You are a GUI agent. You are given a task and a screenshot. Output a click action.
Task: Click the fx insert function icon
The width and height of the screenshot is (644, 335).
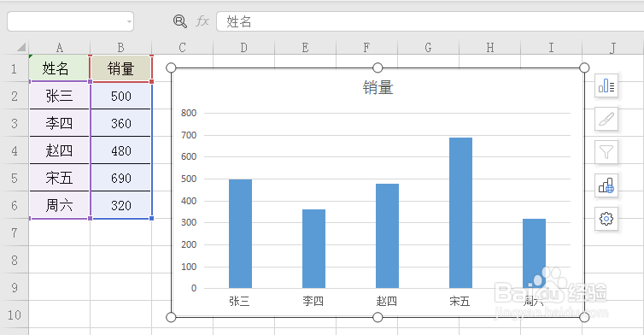click(x=202, y=21)
